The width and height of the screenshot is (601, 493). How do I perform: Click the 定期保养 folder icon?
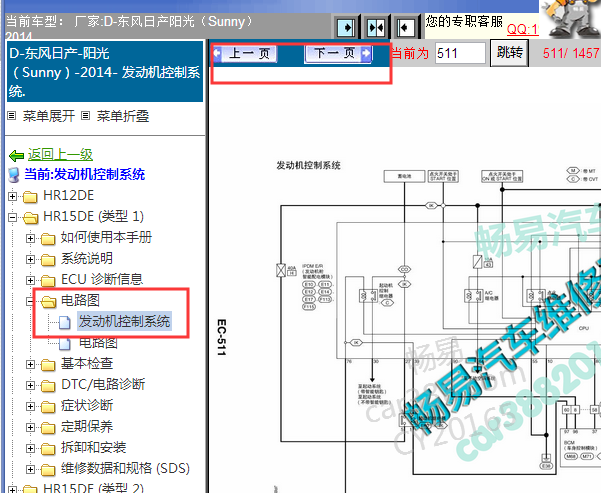pos(48,427)
